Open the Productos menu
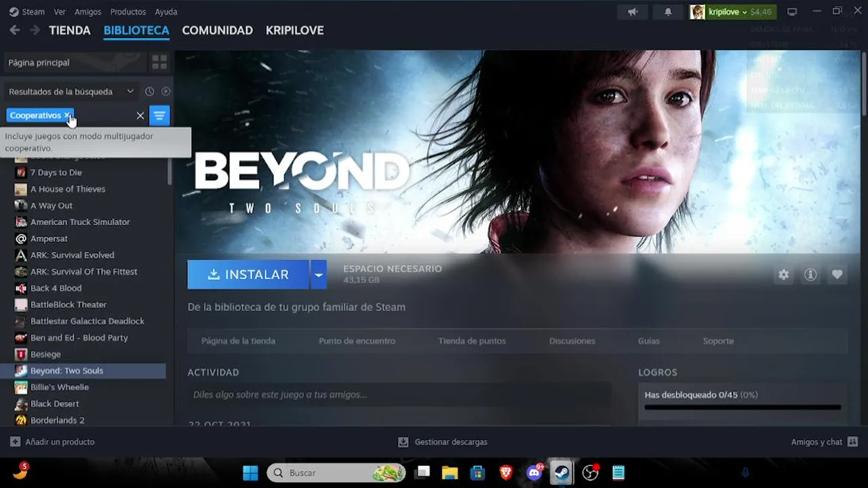Viewport: 868px width, 488px height. point(128,12)
